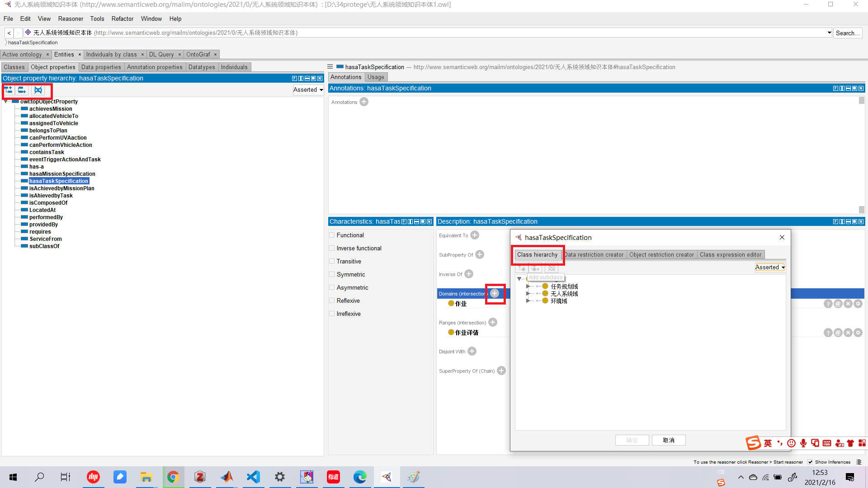Click the Delete selected property icon

tap(38, 90)
